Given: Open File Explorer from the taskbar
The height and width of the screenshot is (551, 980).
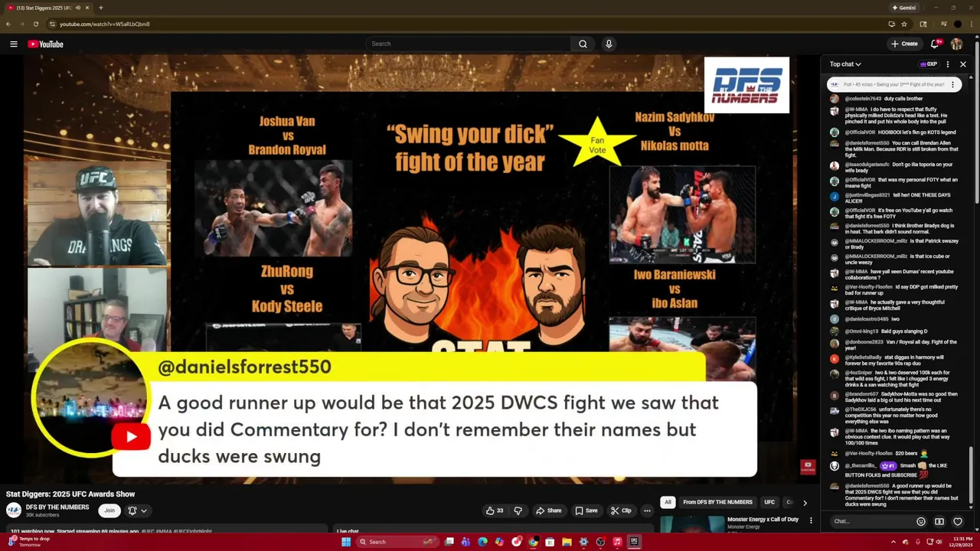Looking at the screenshot, I should click(x=567, y=542).
